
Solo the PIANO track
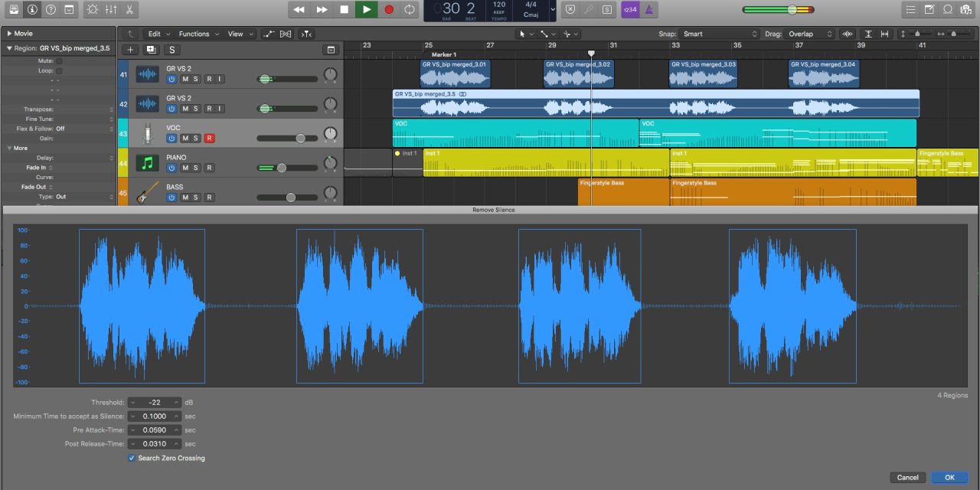click(196, 168)
